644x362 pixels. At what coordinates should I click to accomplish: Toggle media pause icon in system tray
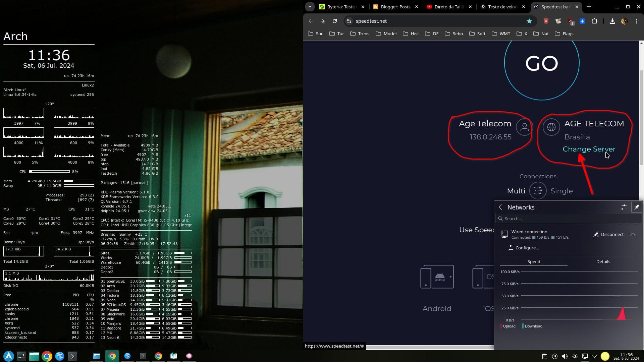point(555,356)
